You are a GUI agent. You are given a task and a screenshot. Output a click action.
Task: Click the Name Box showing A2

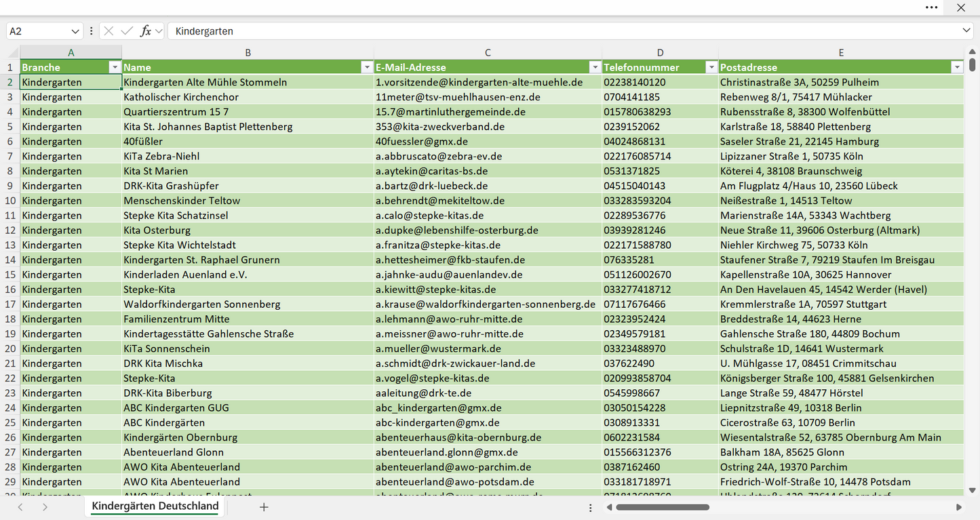38,31
